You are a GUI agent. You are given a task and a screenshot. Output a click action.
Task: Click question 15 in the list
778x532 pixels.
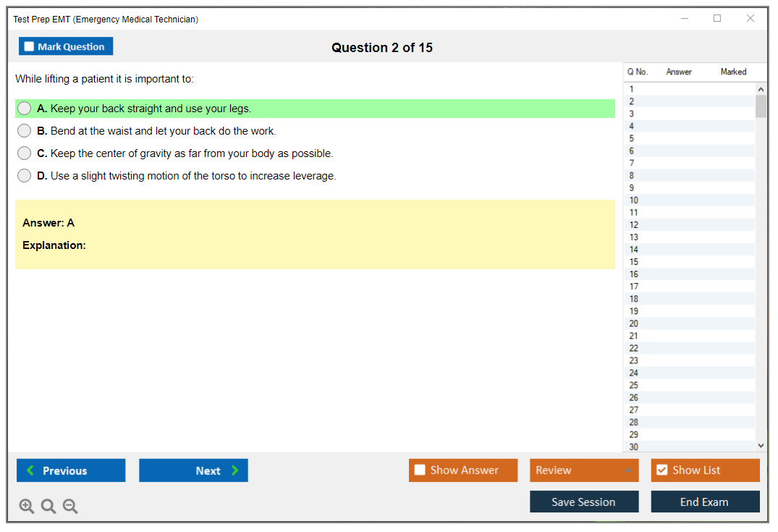(x=634, y=262)
